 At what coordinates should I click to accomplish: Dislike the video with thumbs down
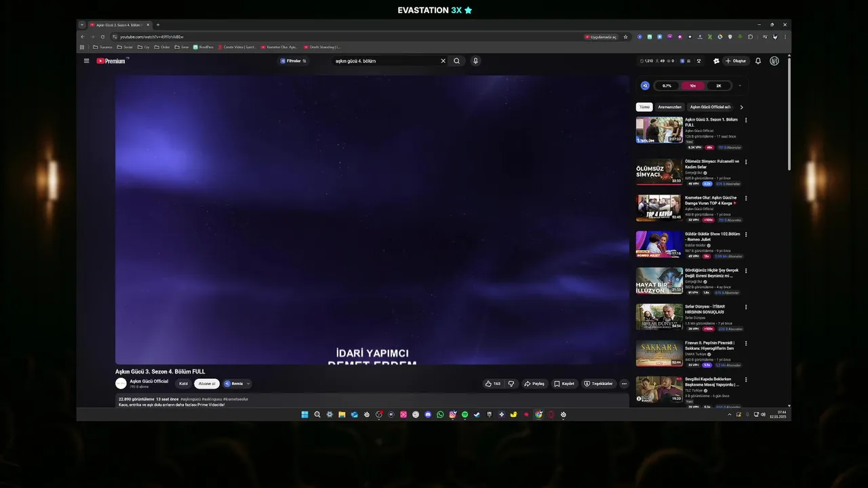click(x=511, y=384)
